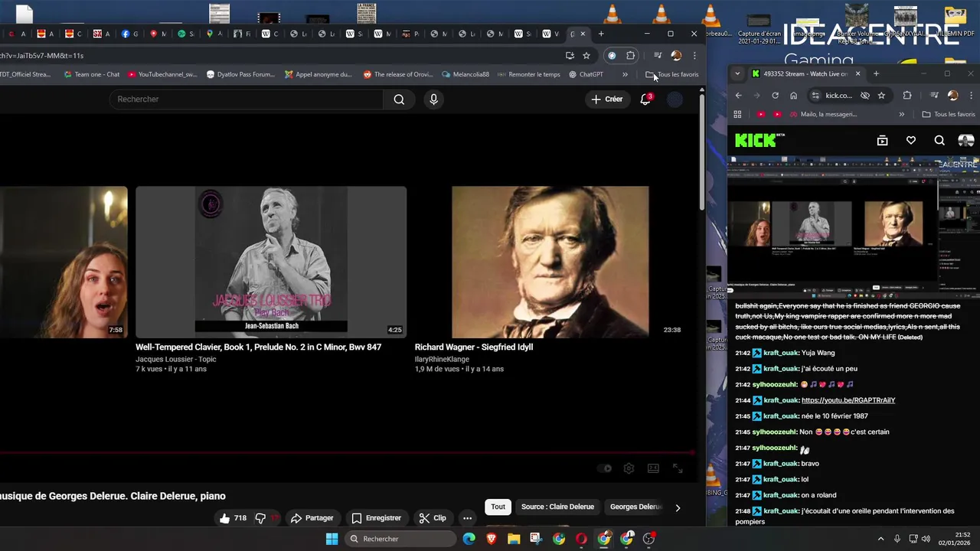
Task: Click the crossed-eye tracking icon in Kick address bar
Action: click(865, 96)
